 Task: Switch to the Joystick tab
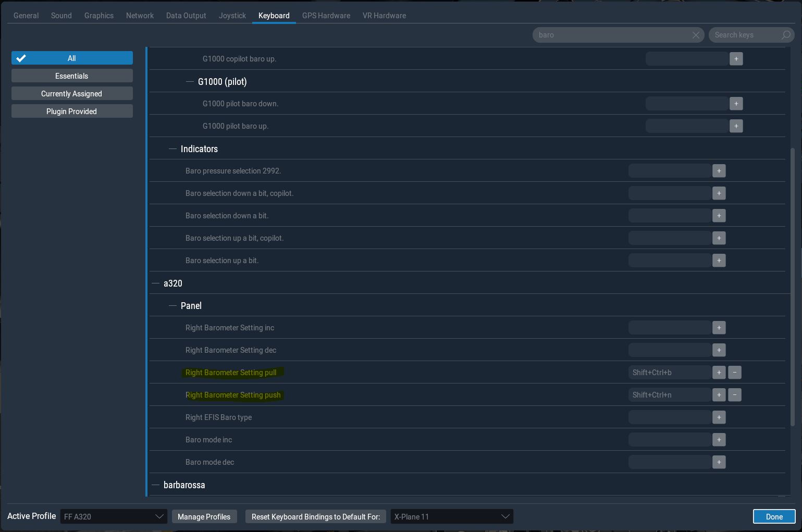tap(232, 16)
